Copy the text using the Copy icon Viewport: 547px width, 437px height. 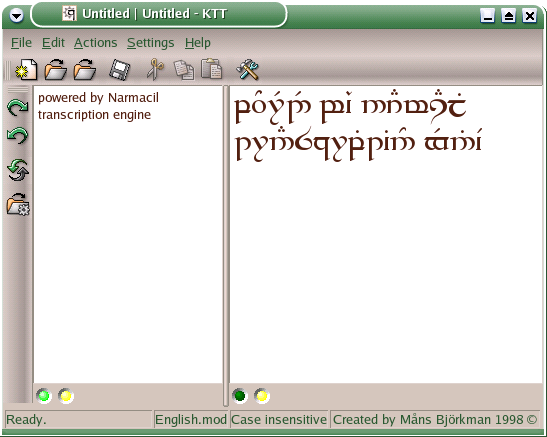pos(184,69)
